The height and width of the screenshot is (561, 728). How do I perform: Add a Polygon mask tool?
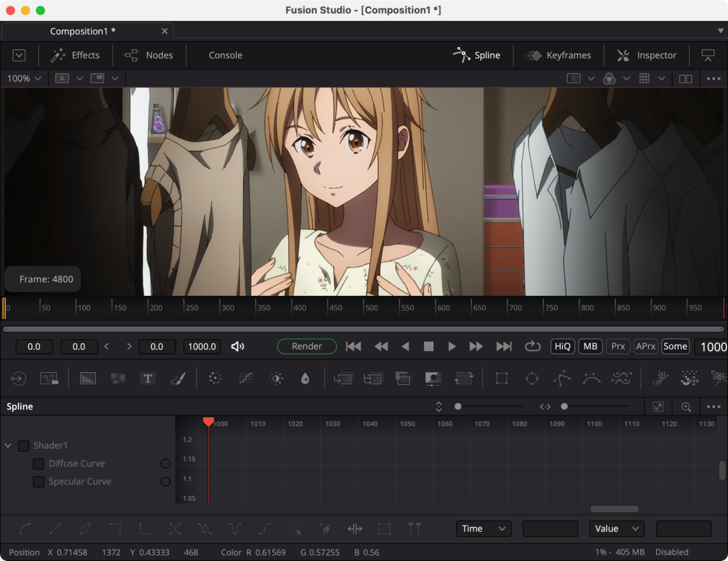point(562,378)
